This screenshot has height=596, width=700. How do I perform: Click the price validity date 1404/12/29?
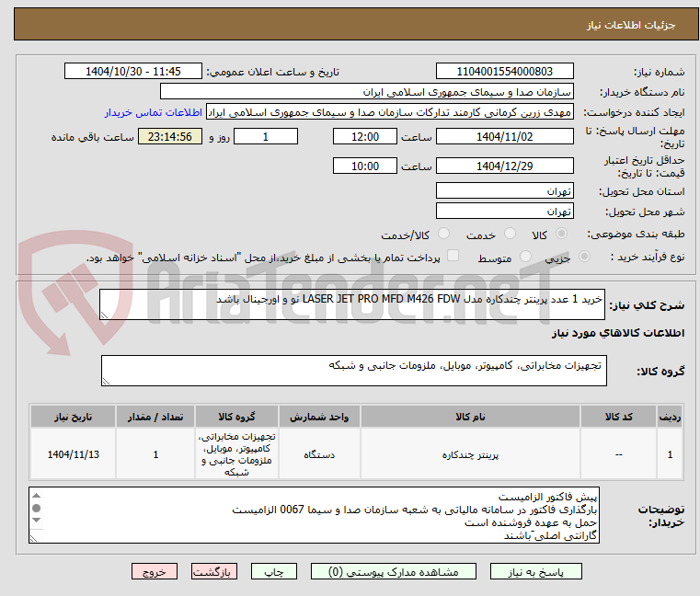504,166
